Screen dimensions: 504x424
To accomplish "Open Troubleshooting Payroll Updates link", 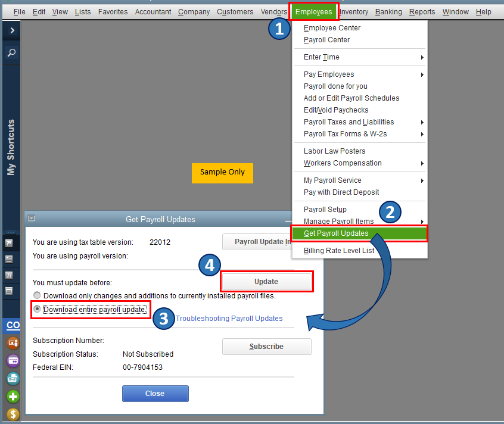I will 229,319.
